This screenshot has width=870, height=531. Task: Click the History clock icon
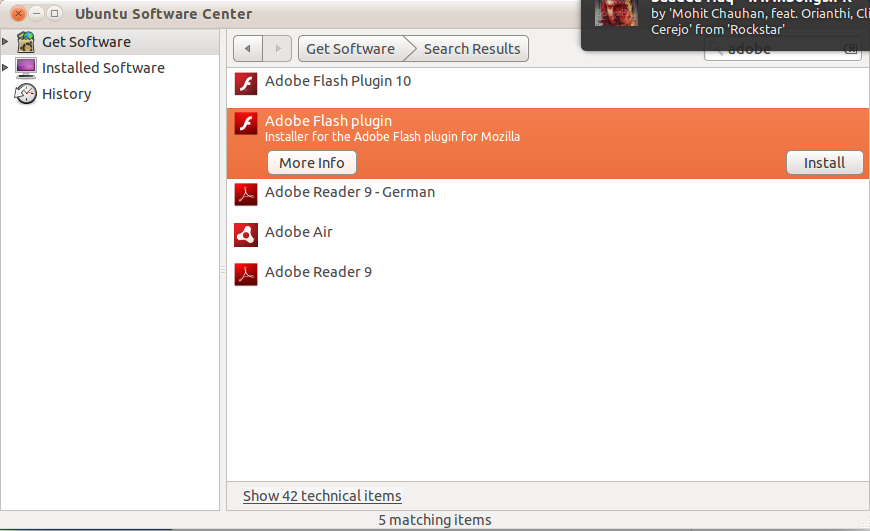pos(26,94)
